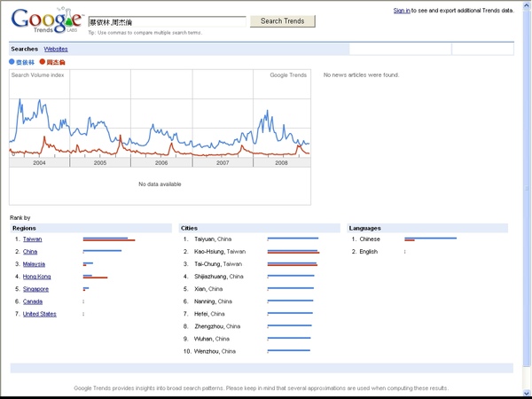Click the Search Volume index label

(x=37, y=75)
